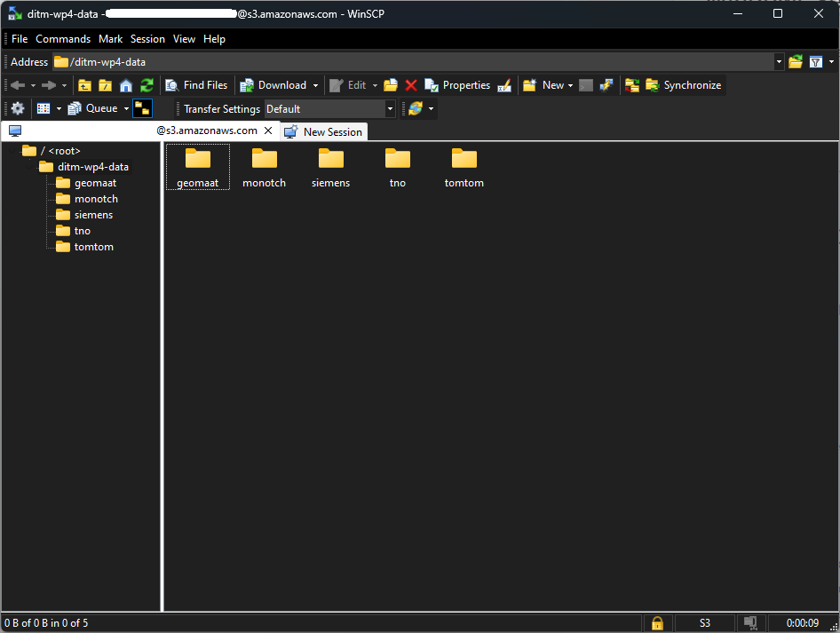Viewport: 840px width, 633px height.
Task: Show the transfer Queue
Action: pos(92,108)
